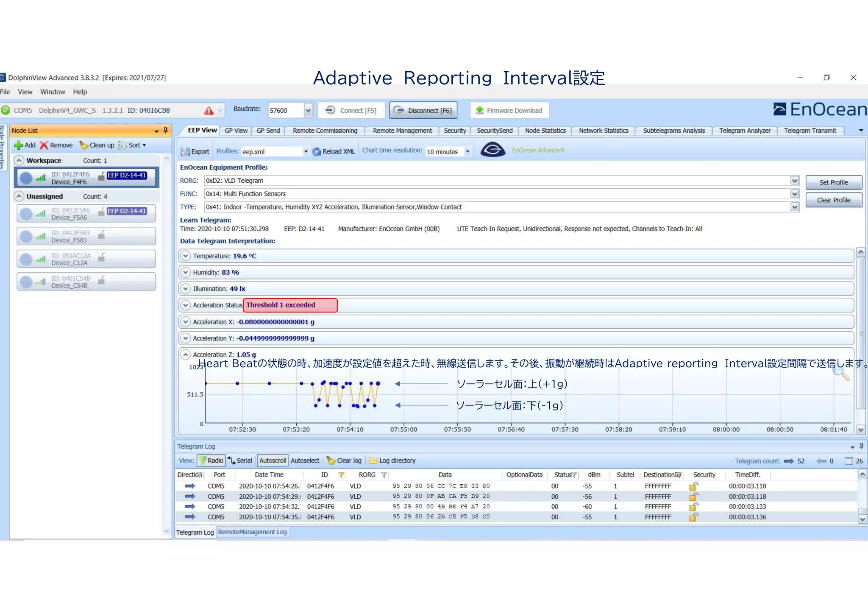The height and width of the screenshot is (614, 868).
Task: Click the Remove node icon
Action: (44, 145)
